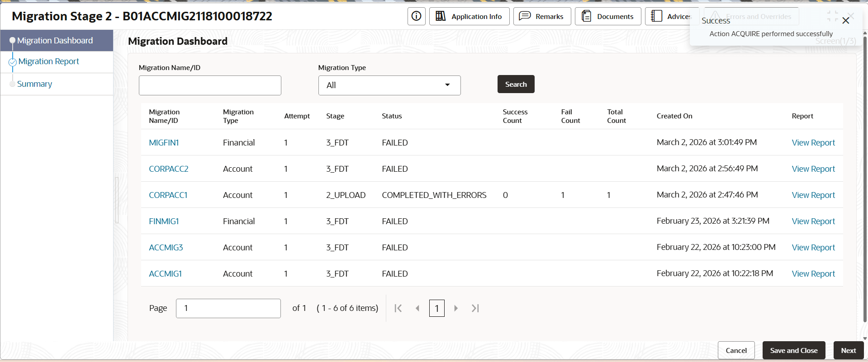Dismiss the Success notification

point(846,20)
